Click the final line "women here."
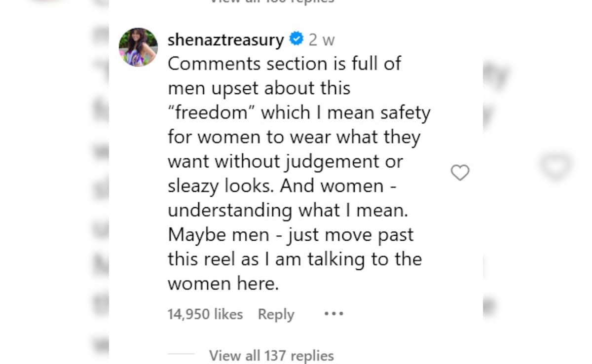The height and width of the screenshot is (364, 592). coord(223,284)
